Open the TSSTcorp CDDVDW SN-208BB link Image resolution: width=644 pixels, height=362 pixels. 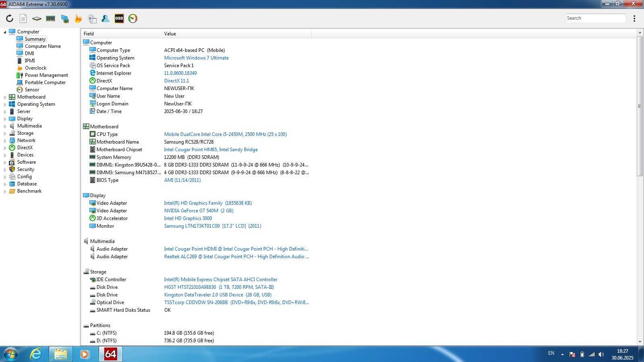pyautogui.click(x=236, y=302)
